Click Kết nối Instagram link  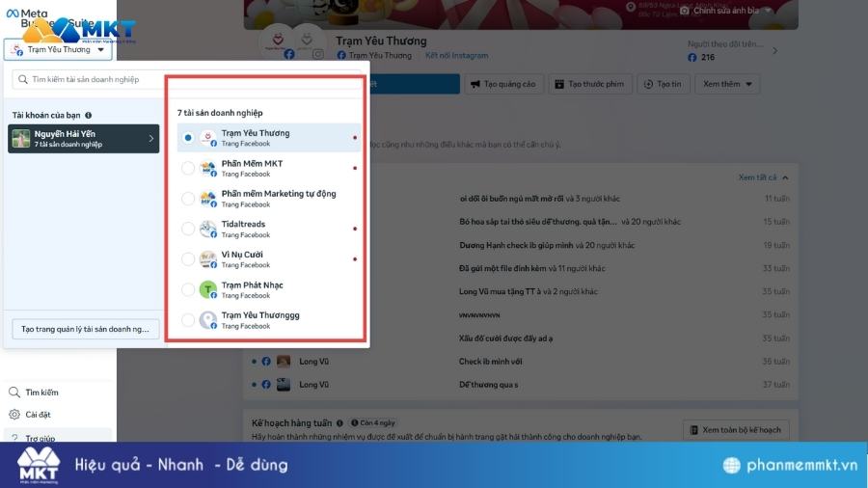click(x=457, y=55)
